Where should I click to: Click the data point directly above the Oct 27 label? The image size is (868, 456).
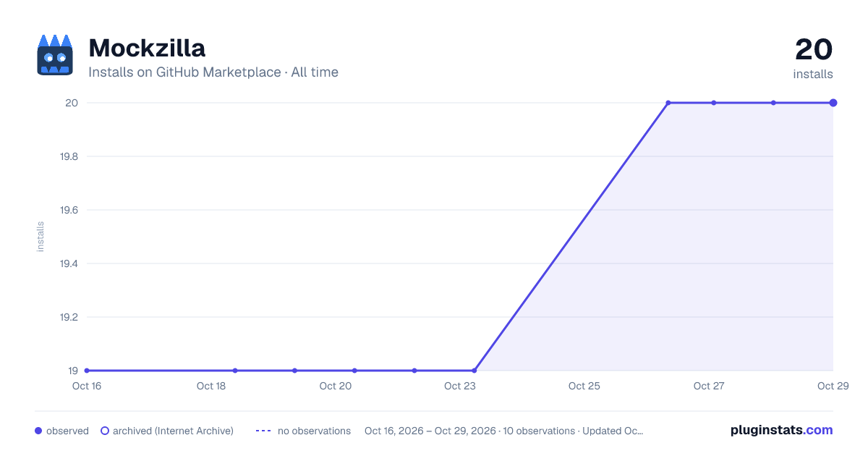click(x=714, y=103)
